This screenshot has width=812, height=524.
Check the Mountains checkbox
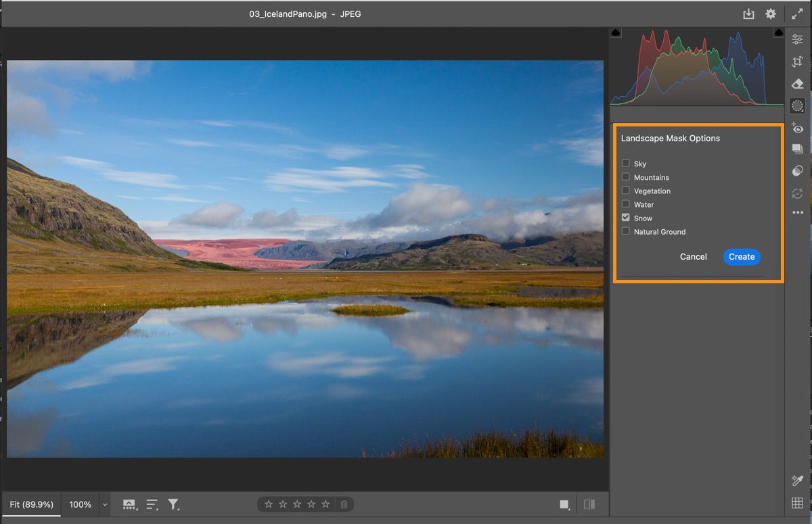tap(625, 176)
